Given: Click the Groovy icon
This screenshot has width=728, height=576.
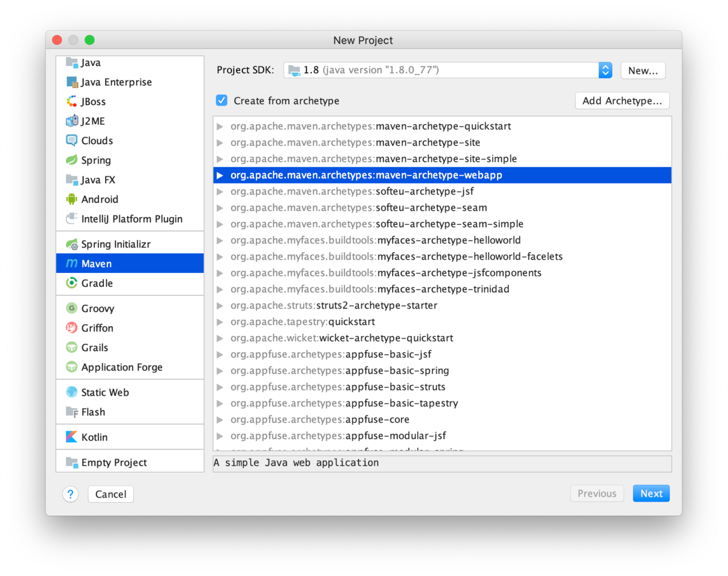Looking at the screenshot, I should point(72,308).
